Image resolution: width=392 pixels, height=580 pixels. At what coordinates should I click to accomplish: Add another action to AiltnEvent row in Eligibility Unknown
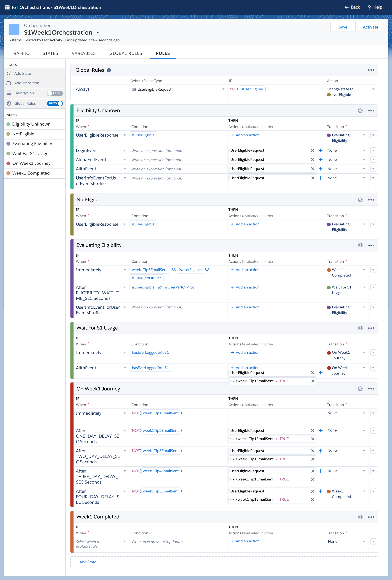tap(321, 169)
